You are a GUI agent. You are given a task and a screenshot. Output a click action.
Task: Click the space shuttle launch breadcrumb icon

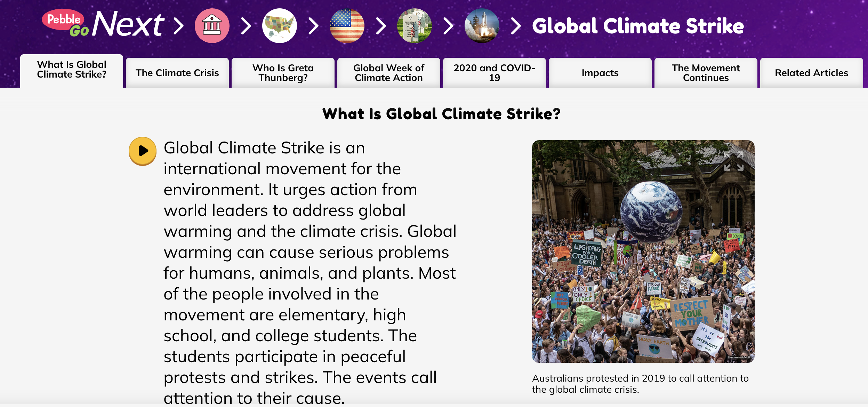482,26
